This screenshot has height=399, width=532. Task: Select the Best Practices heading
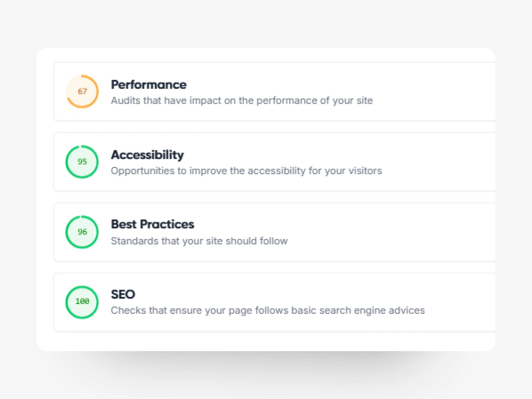click(152, 224)
